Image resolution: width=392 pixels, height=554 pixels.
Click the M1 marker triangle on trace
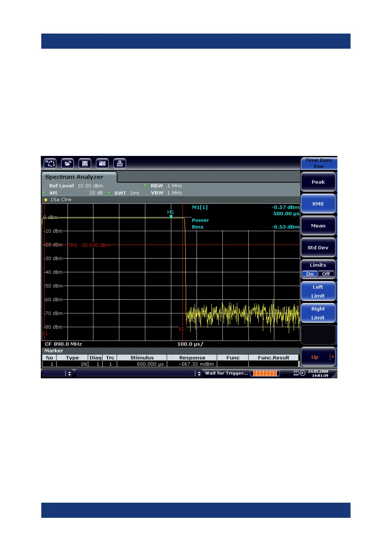tap(171, 216)
